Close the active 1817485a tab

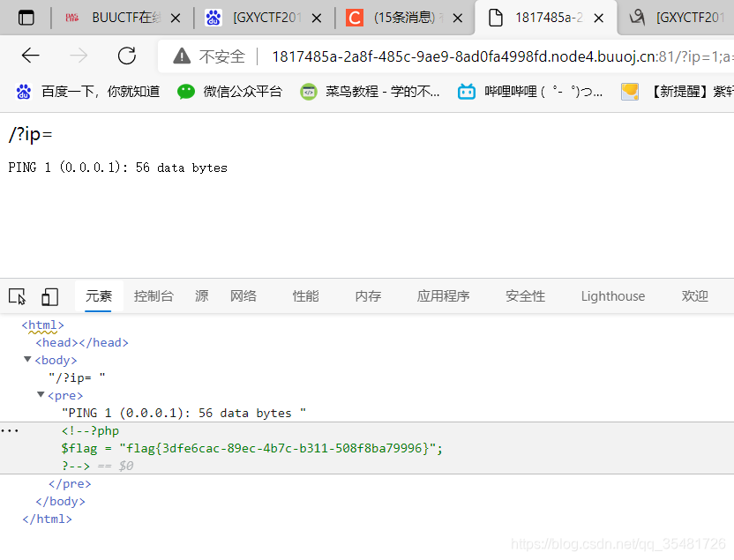point(598,19)
